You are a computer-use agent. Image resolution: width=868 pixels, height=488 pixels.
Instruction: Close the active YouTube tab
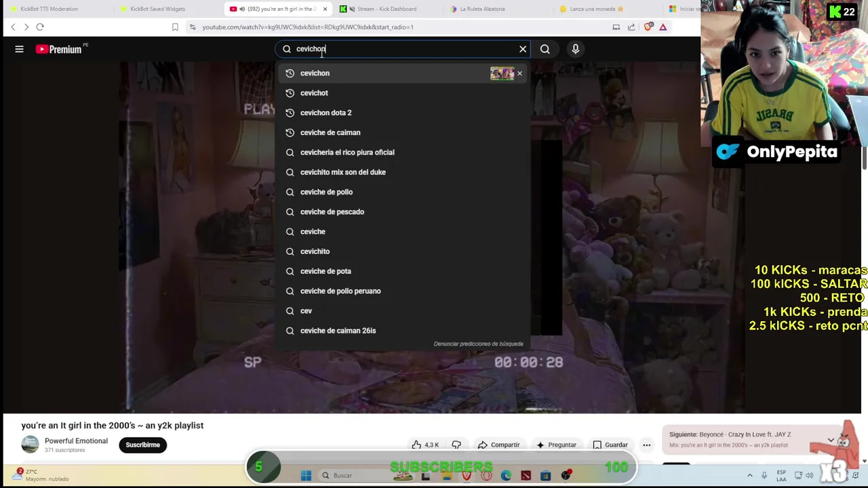coord(325,9)
